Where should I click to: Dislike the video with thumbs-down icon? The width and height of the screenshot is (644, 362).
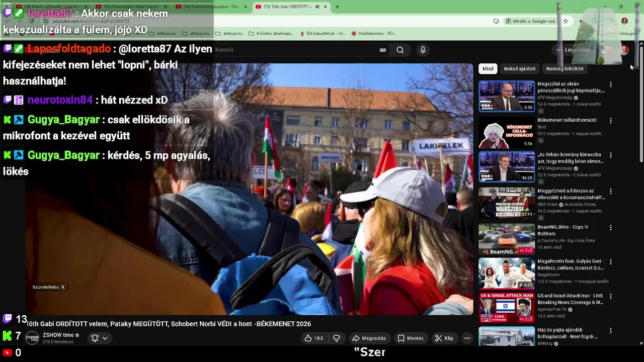point(337,338)
